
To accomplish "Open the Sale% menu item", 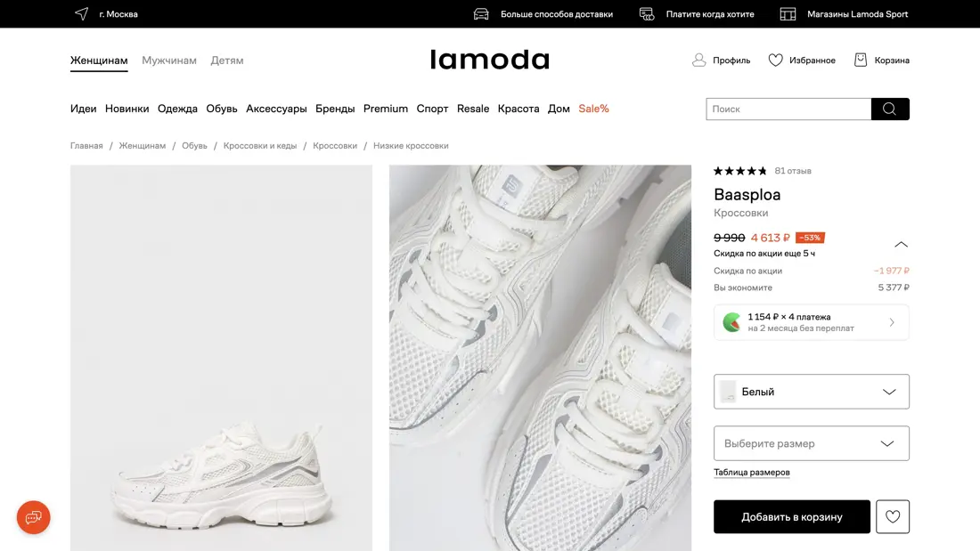I will tap(593, 108).
